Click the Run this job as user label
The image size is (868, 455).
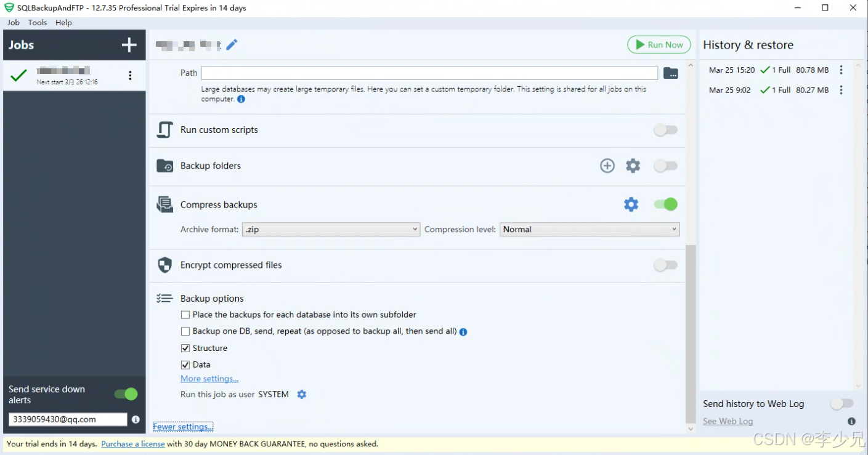point(217,395)
